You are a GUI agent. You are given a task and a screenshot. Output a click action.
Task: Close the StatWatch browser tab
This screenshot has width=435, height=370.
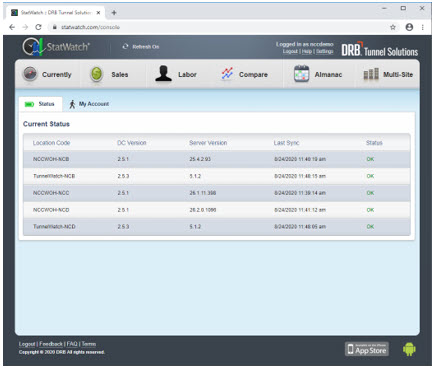[98, 13]
